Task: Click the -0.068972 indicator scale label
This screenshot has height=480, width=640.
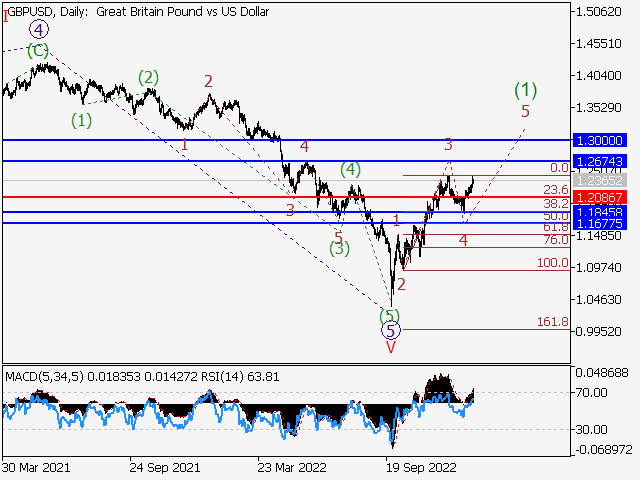Action: (604, 450)
